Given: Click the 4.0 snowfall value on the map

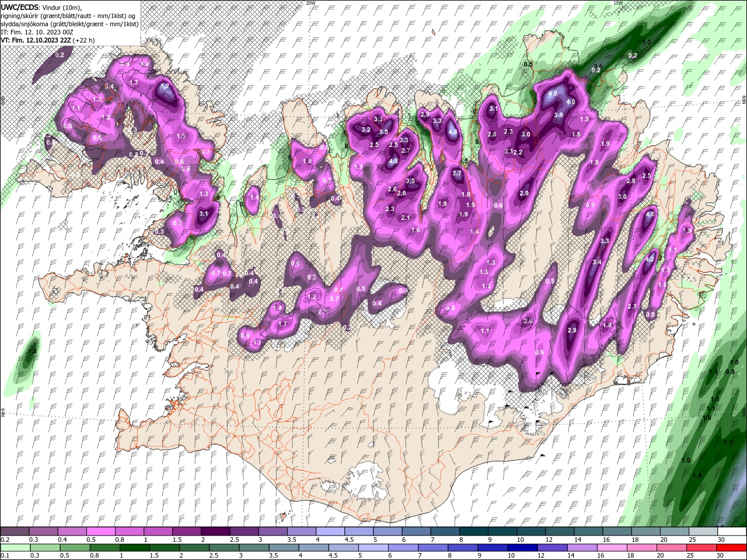Looking at the screenshot, I should click(650, 215).
